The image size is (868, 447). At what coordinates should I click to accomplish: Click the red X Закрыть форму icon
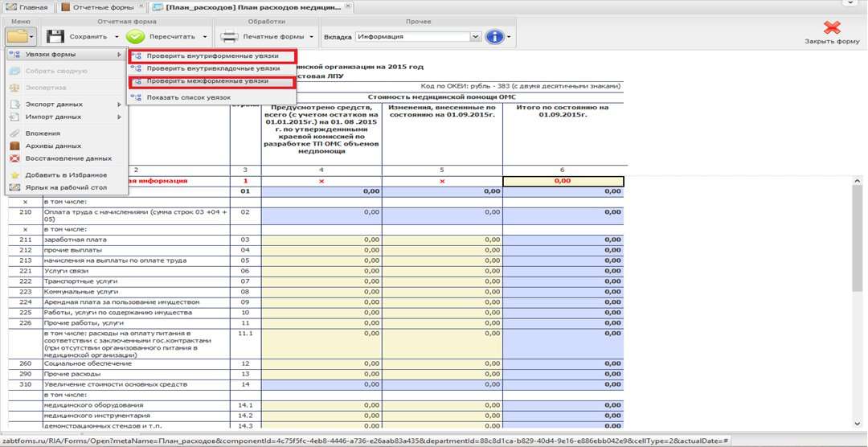tap(832, 27)
